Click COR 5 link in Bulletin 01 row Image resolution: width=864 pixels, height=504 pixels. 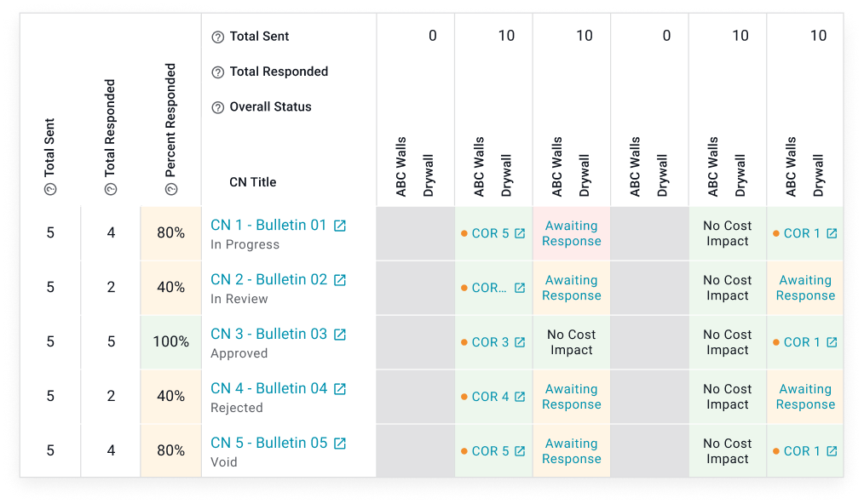pyautogui.click(x=490, y=233)
